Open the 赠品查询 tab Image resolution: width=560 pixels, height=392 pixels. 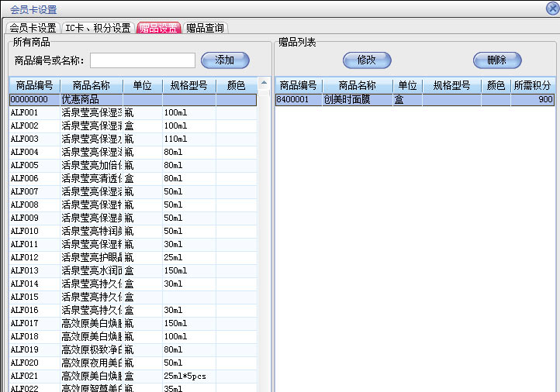(x=205, y=28)
